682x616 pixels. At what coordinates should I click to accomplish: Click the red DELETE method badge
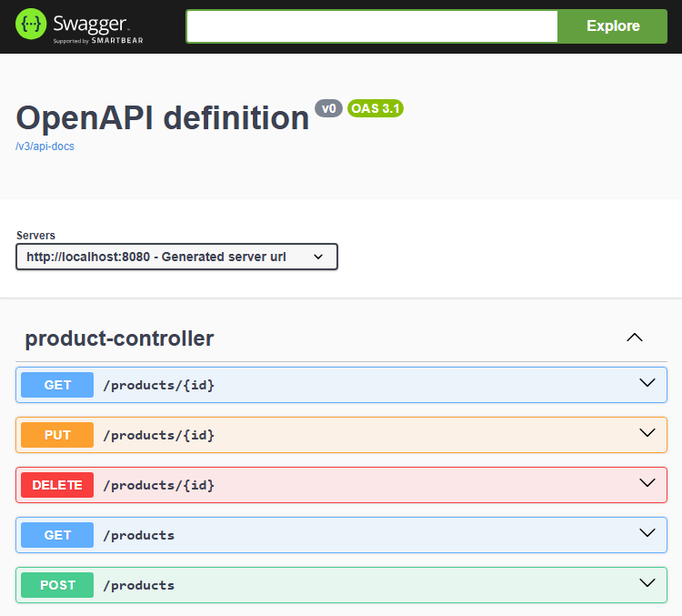(57, 485)
